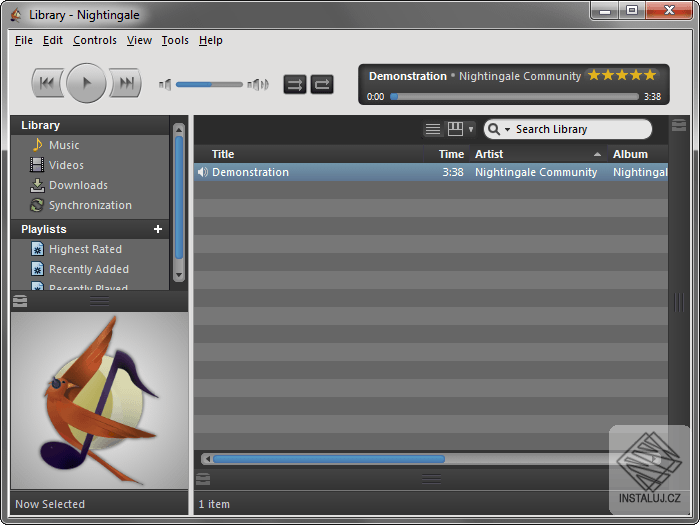Switch to list view
The width and height of the screenshot is (700, 525).
click(x=433, y=129)
